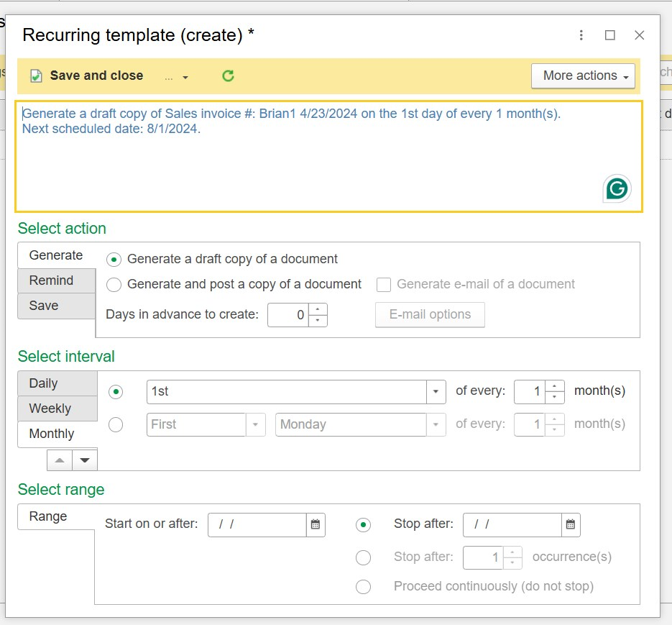672x625 pixels.
Task: Increase Days in advance to create value
Action: (318, 309)
